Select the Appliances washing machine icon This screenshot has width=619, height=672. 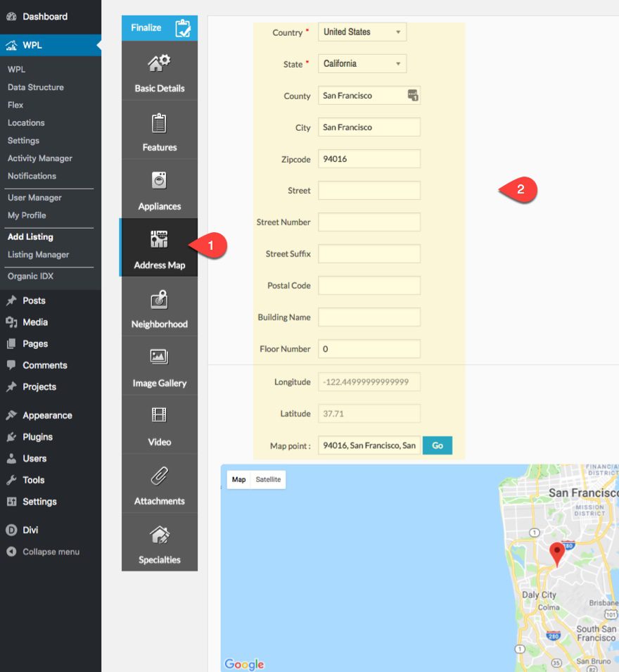[159, 180]
